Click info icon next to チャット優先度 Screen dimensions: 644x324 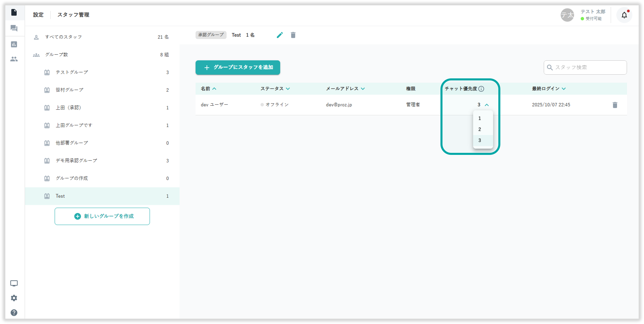point(481,89)
